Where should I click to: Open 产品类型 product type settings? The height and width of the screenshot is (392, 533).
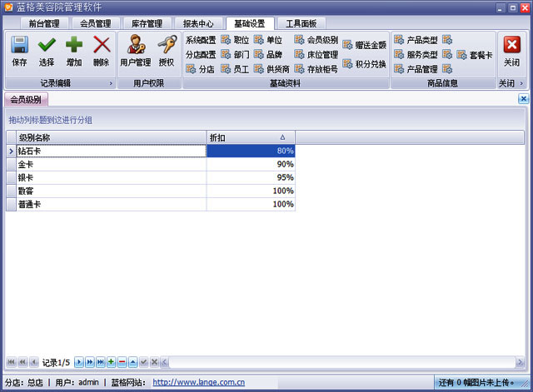click(x=416, y=40)
